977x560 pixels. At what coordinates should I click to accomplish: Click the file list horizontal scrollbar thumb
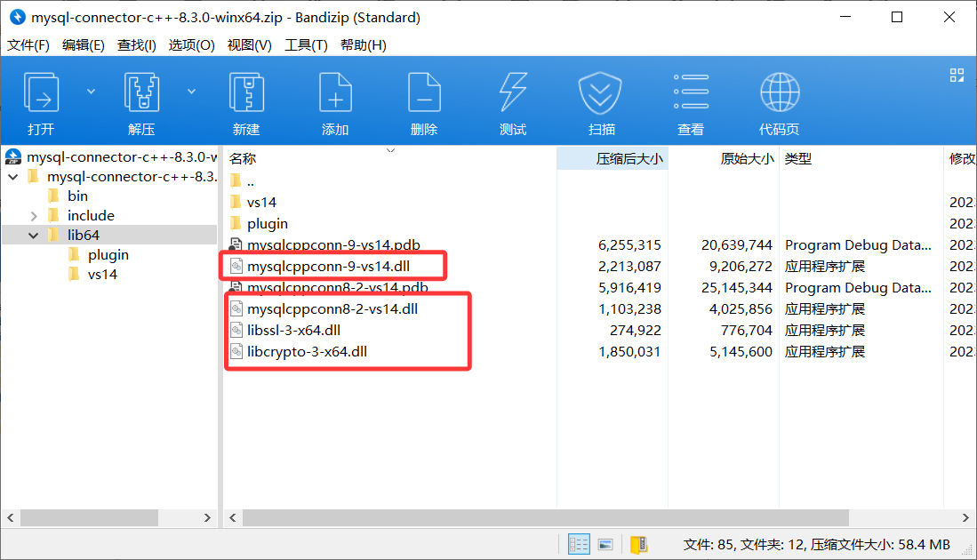pyautogui.click(x=546, y=517)
